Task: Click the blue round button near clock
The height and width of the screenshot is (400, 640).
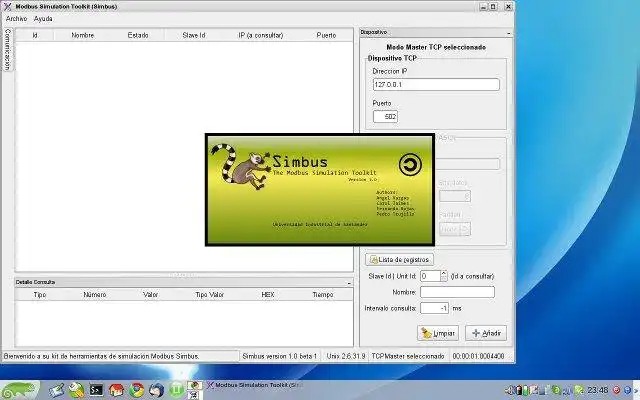Action: [x=627, y=391]
